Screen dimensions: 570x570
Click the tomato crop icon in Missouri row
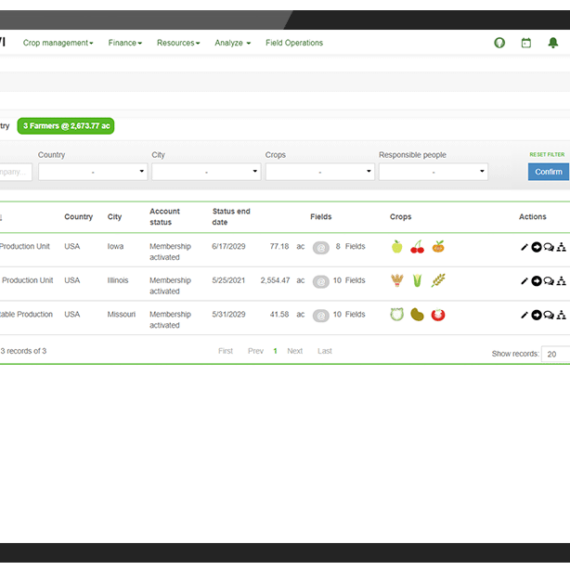(438, 315)
